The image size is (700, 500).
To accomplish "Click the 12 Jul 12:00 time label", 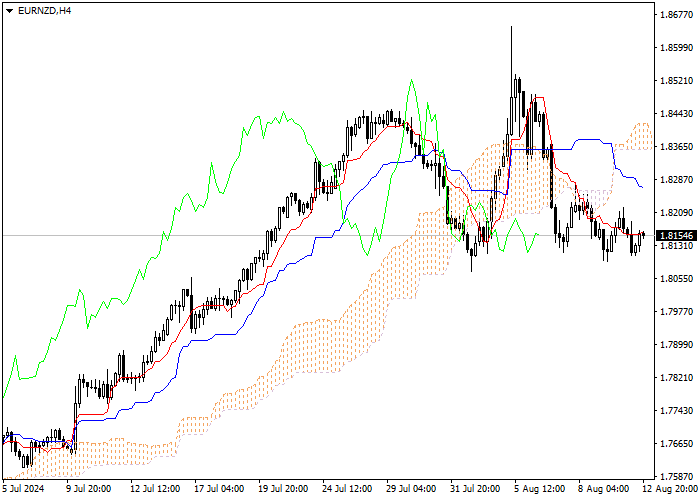I will [155, 489].
